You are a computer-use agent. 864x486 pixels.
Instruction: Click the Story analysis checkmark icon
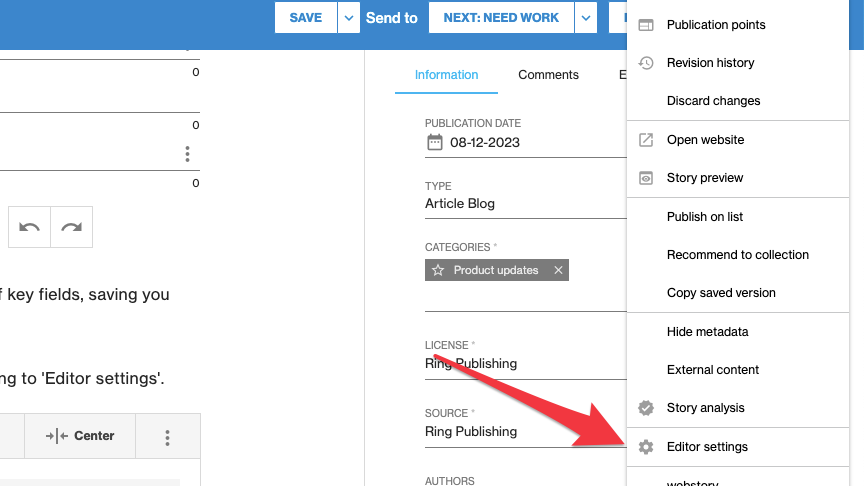(x=646, y=408)
